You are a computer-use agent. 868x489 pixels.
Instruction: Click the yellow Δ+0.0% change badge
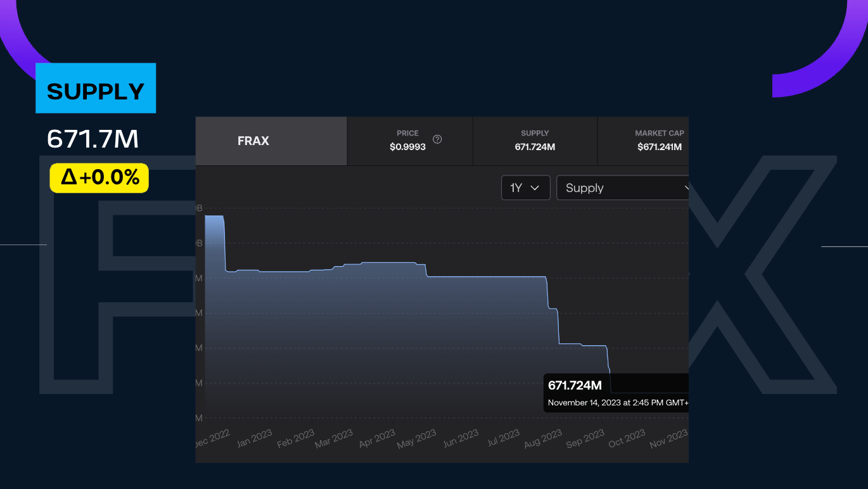tap(99, 178)
